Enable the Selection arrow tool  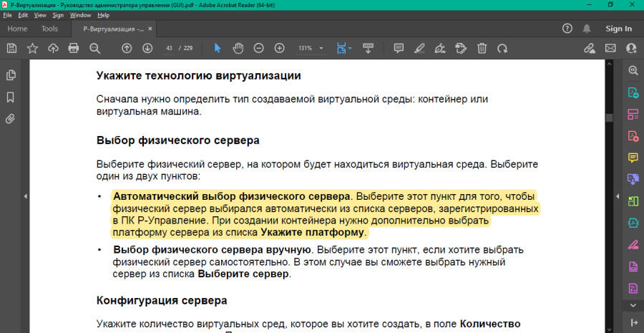click(218, 48)
